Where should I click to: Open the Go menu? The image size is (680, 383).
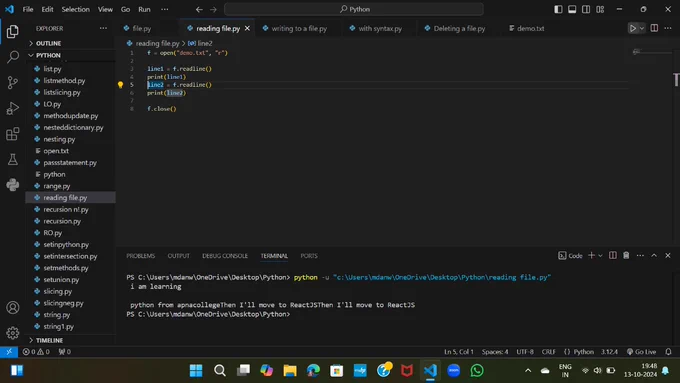click(125, 9)
